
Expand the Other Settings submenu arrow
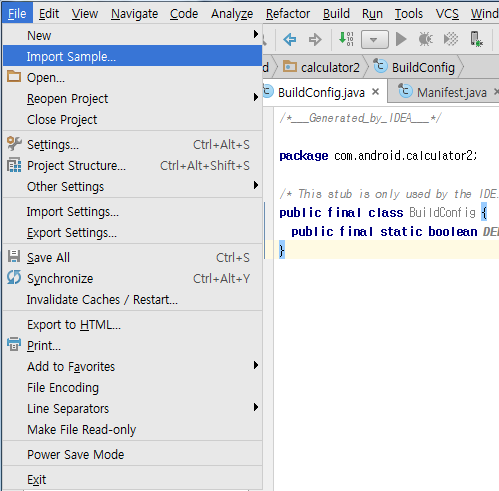[x=256, y=185]
